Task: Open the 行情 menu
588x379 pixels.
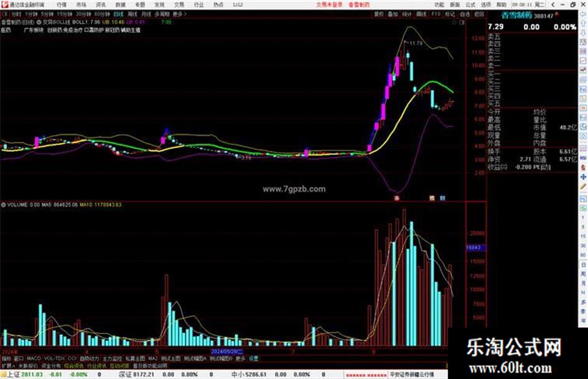Action: click(x=61, y=5)
